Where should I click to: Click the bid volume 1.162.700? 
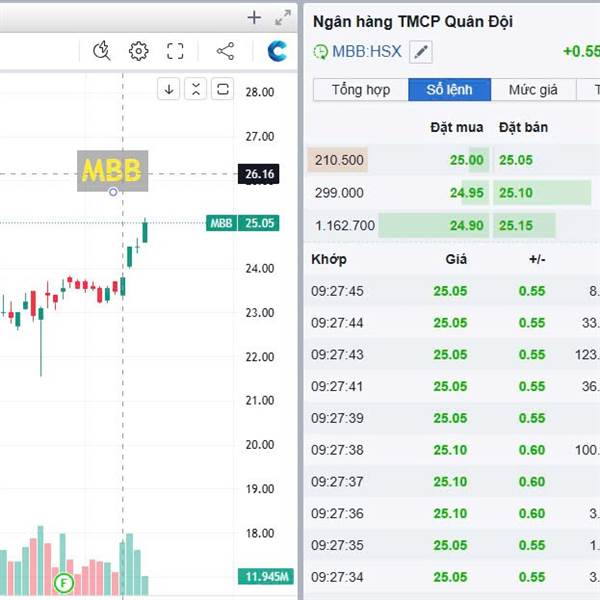pyautogui.click(x=345, y=226)
